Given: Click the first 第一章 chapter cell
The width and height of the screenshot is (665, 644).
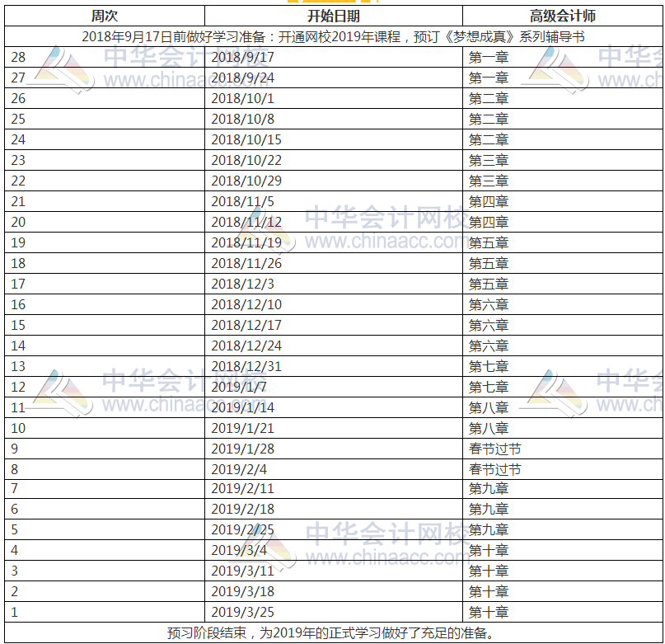Looking at the screenshot, I should (x=487, y=58).
